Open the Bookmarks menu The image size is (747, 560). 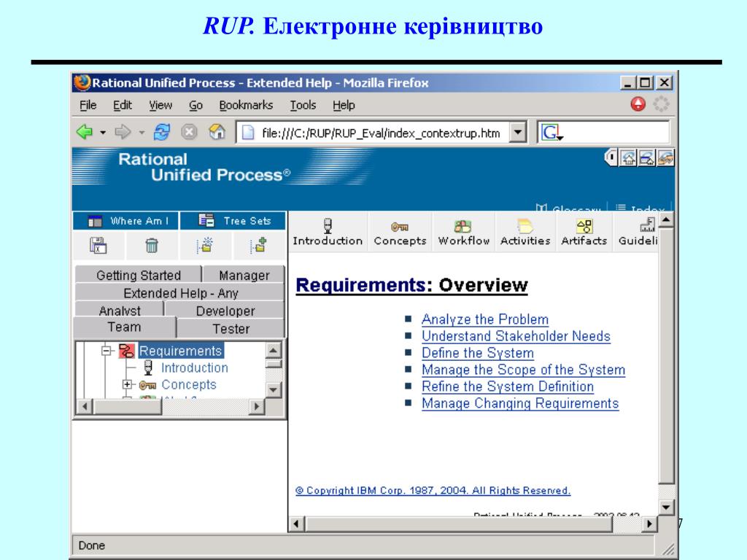246,105
